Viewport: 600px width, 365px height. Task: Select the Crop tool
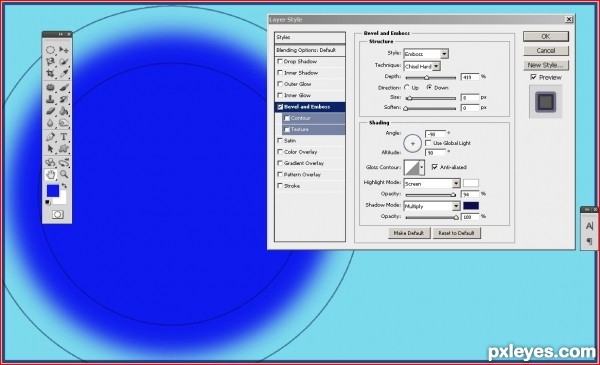pos(50,73)
